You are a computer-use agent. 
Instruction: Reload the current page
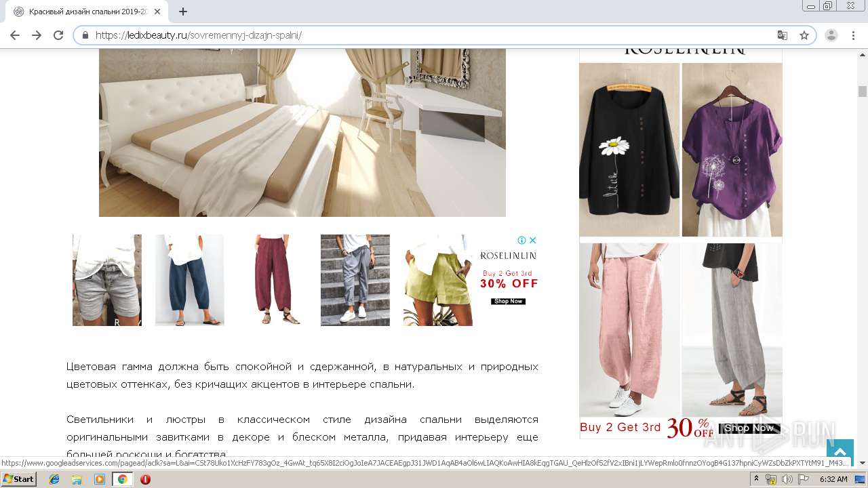click(58, 35)
